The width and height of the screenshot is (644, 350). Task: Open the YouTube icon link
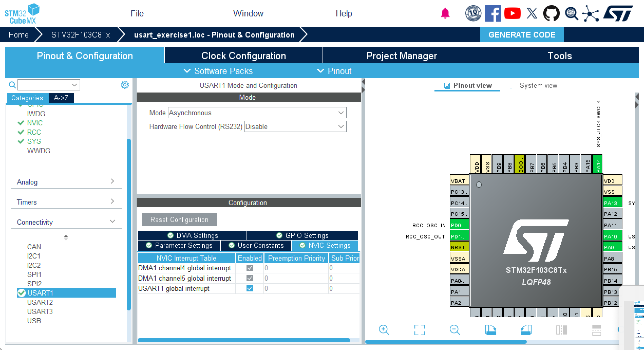click(512, 13)
